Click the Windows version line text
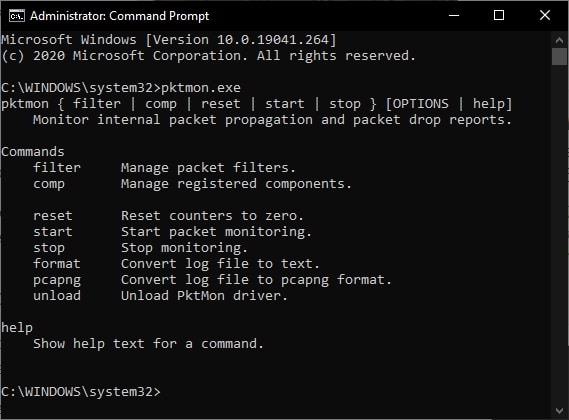569x420 pixels. [169, 40]
